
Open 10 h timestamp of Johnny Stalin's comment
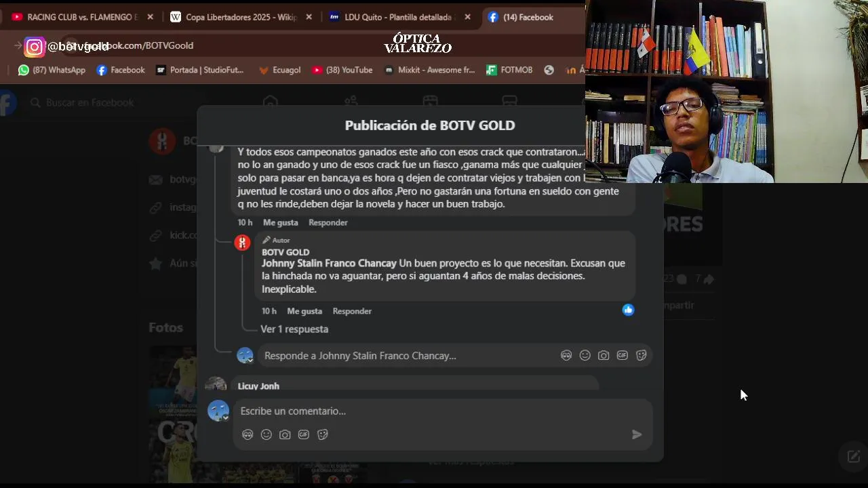pos(245,222)
